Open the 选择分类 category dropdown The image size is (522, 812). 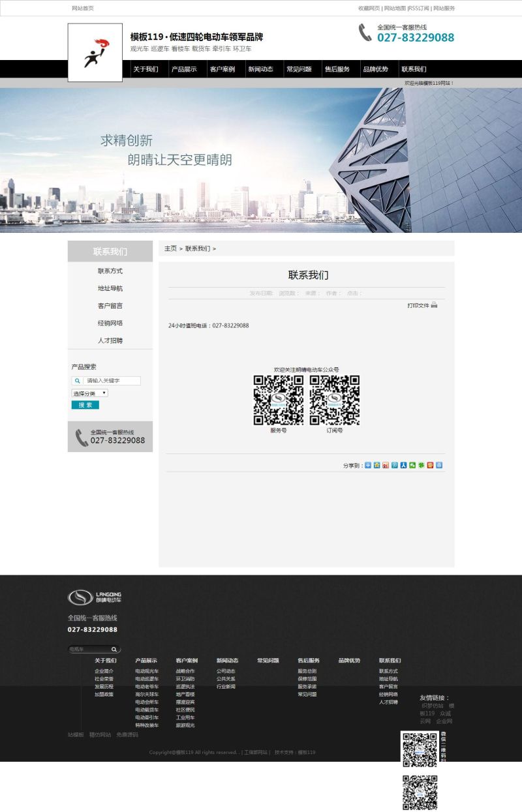[89, 393]
